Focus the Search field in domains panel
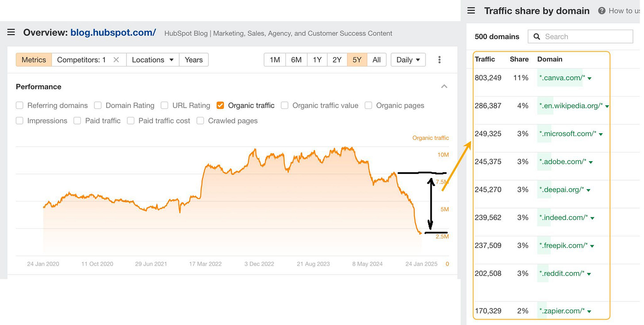This screenshot has height=325, width=644. click(x=580, y=37)
